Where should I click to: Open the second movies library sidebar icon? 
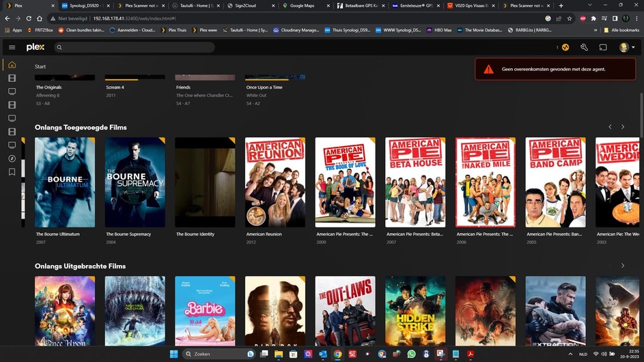(12, 105)
